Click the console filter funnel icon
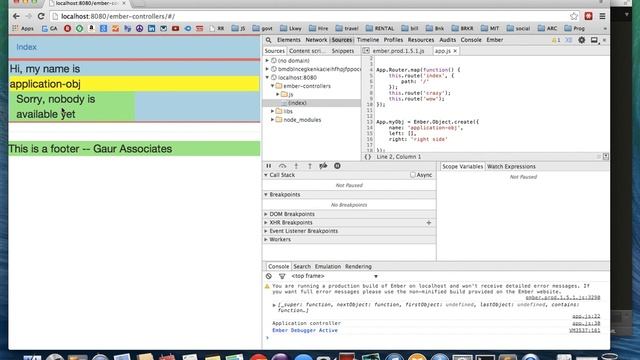This screenshot has height=360, width=640. pos(282,276)
